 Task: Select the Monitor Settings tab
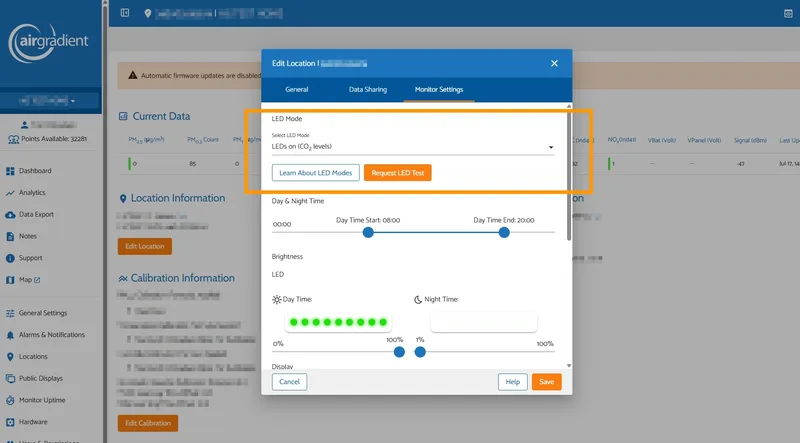coord(439,89)
